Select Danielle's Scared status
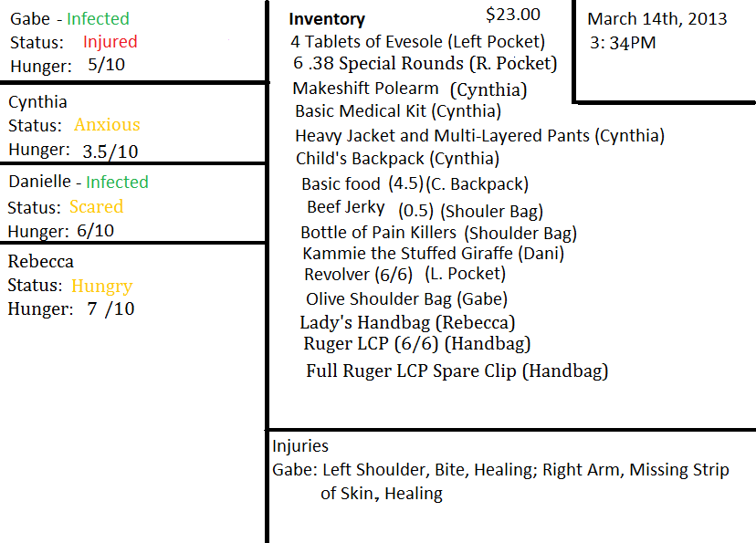Screen dimensions: 756x543 96,207
